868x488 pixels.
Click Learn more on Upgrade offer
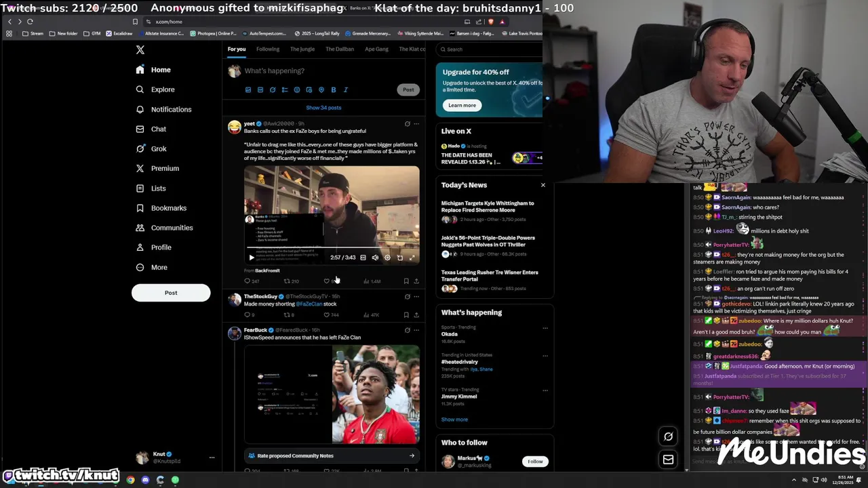(462, 105)
